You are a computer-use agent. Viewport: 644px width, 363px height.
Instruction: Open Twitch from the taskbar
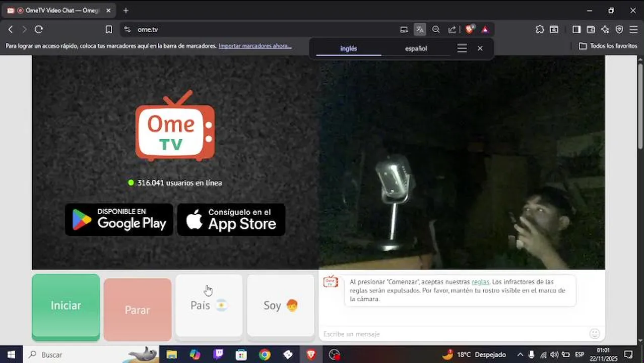click(x=218, y=354)
